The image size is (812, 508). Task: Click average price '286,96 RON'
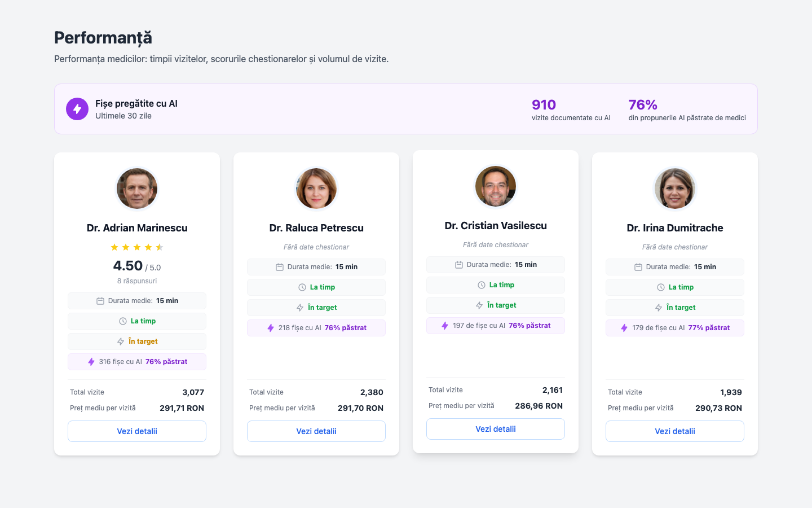(x=539, y=406)
